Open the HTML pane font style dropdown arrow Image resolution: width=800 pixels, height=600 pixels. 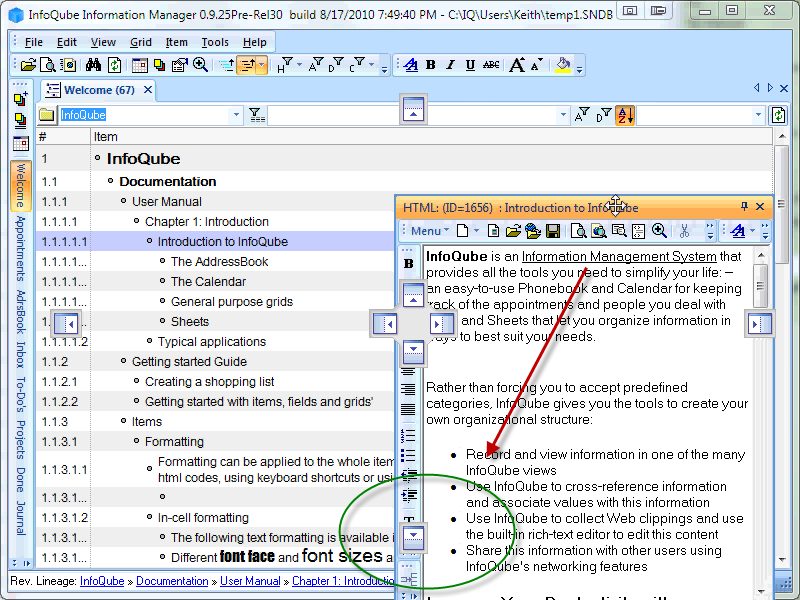click(x=753, y=231)
